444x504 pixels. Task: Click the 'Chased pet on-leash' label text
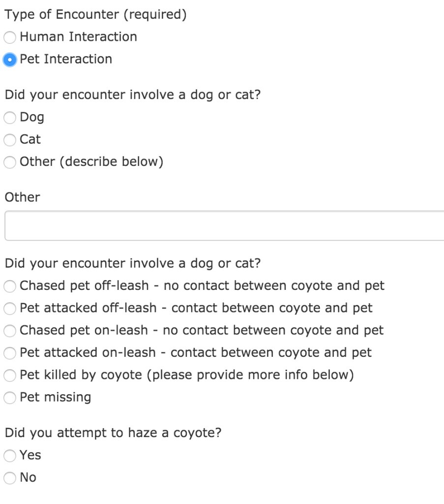pos(202,330)
